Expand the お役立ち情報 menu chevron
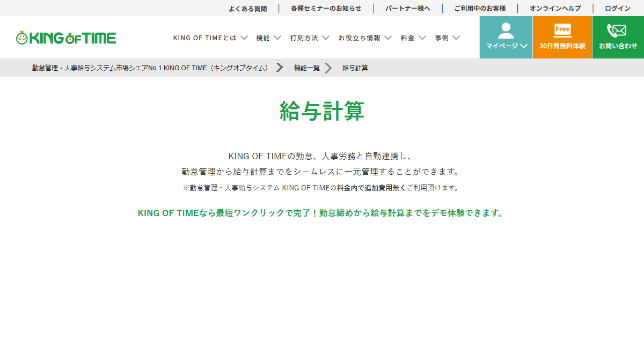This screenshot has width=644, height=362. tap(388, 38)
